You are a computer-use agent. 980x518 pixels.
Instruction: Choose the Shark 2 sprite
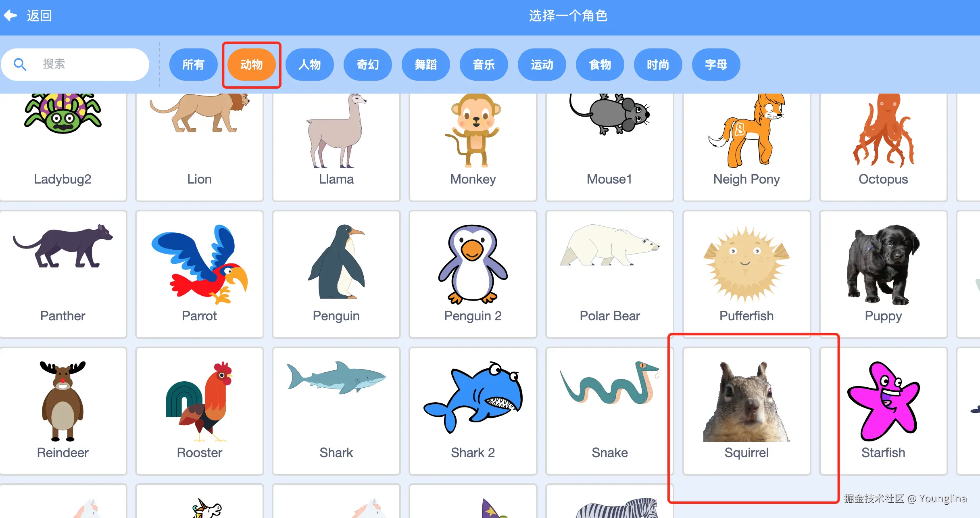coord(473,411)
